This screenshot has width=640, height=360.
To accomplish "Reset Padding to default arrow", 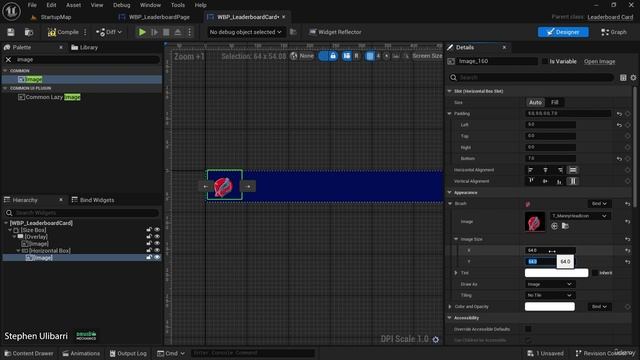I will (x=619, y=114).
